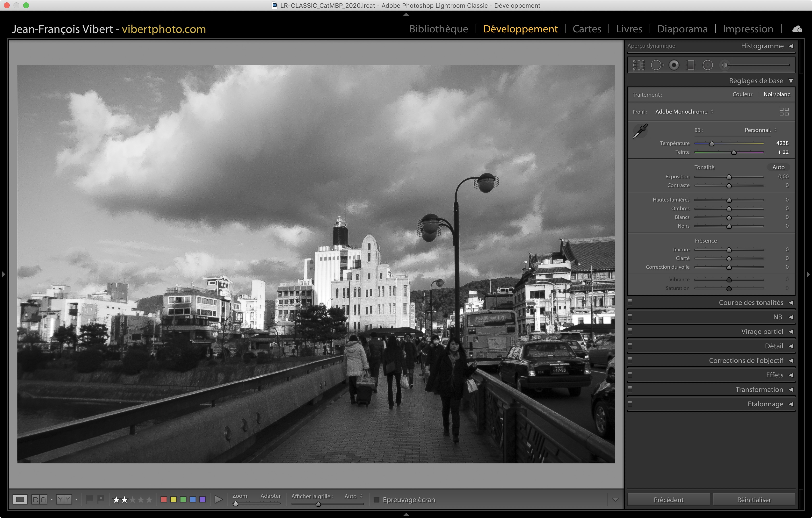Select the Graduated filter tool
Image resolution: width=812 pixels, height=518 pixels.
click(x=691, y=65)
